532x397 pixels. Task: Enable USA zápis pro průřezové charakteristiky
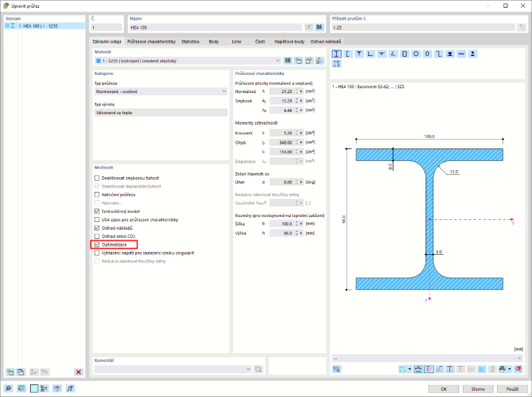97,220
